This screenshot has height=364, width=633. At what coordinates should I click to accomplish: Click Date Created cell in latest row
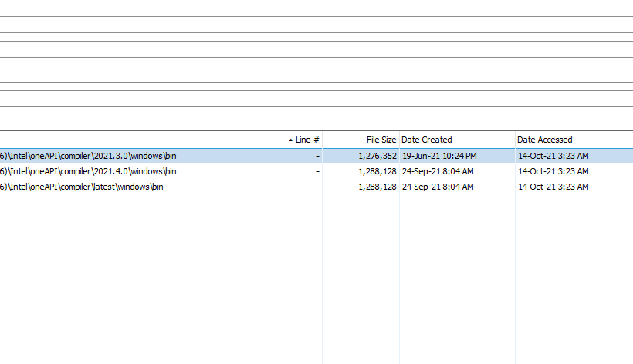(438, 187)
